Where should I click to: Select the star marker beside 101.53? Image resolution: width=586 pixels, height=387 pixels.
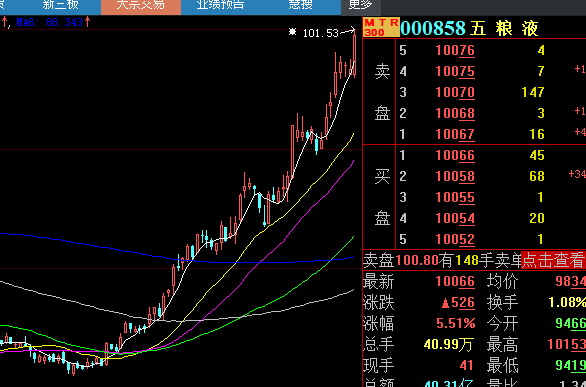293,32
